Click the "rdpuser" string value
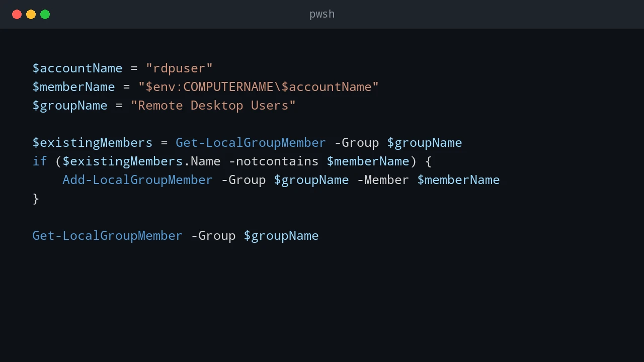The height and width of the screenshot is (362, 644). coord(179,68)
